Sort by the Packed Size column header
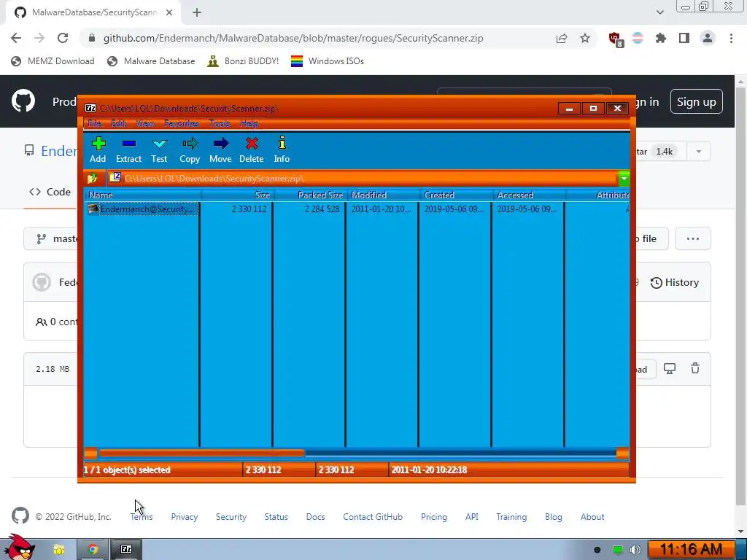 click(311, 195)
